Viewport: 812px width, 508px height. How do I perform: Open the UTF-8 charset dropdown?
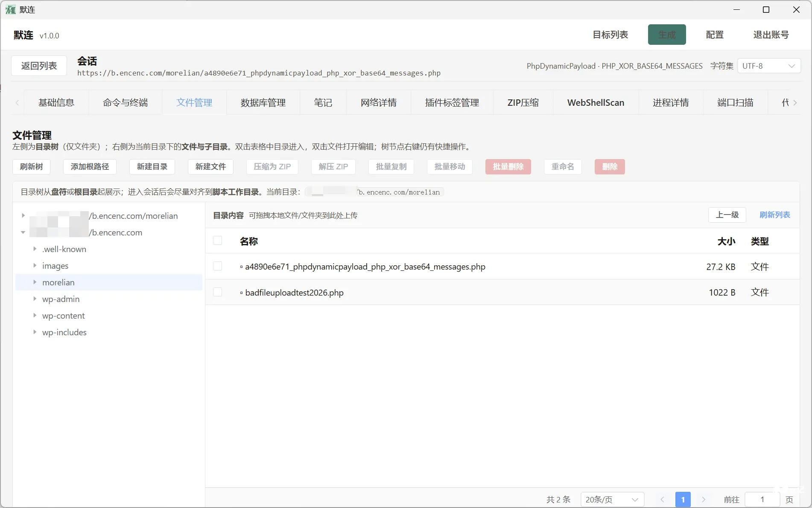(768, 66)
